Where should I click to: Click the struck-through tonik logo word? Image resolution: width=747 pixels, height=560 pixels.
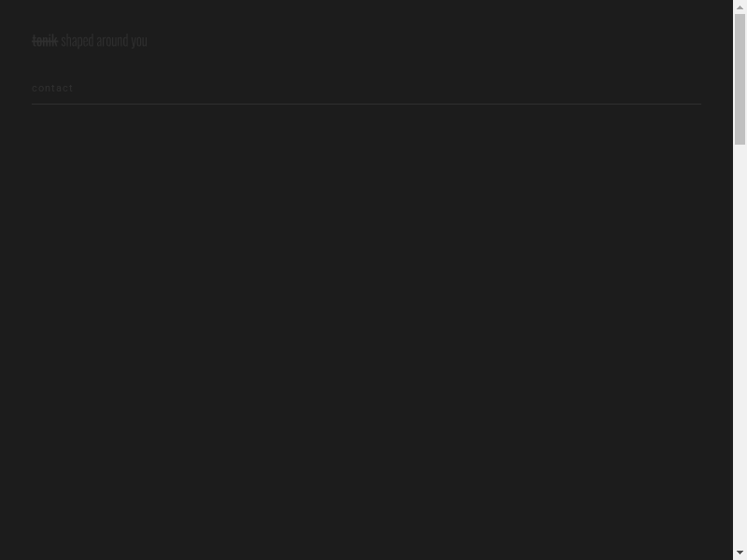click(x=45, y=41)
